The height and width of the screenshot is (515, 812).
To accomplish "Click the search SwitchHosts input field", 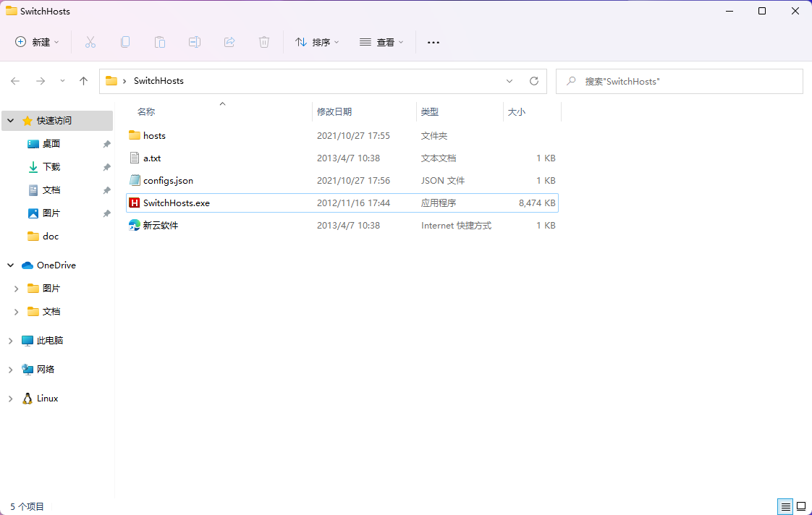I will [680, 81].
